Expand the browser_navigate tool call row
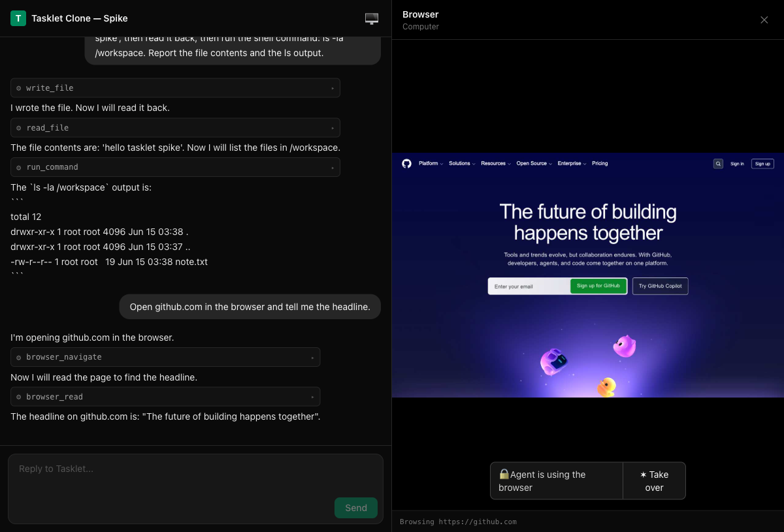Screen dimensions: 784x532 pos(165,357)
